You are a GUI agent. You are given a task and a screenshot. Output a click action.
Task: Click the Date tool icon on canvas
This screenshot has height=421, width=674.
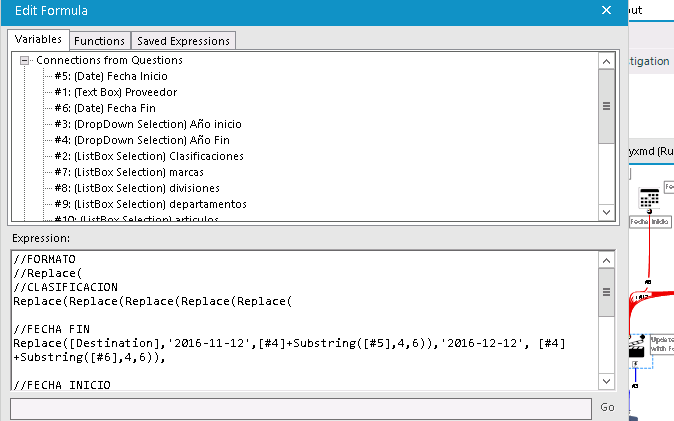coord(649,199)
